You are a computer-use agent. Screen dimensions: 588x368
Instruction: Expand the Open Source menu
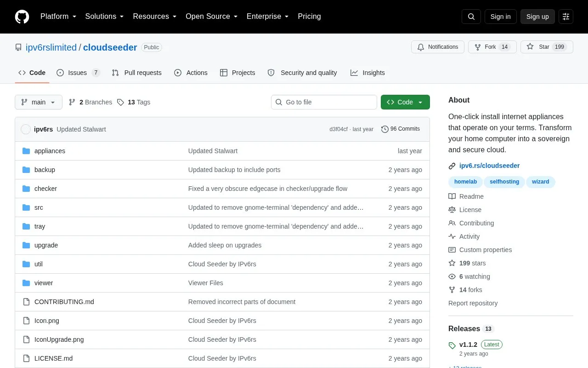pyautogui.click(x=211, y=17)
